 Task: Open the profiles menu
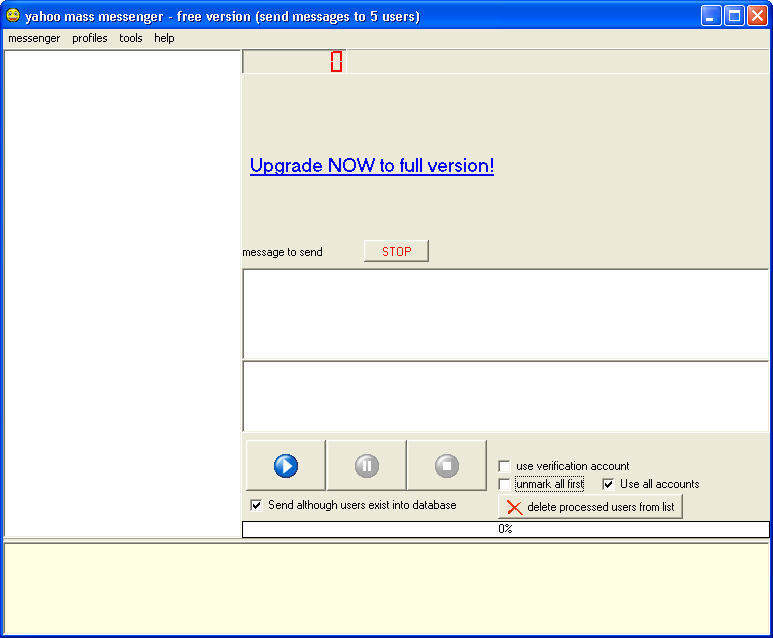[90, 38]
